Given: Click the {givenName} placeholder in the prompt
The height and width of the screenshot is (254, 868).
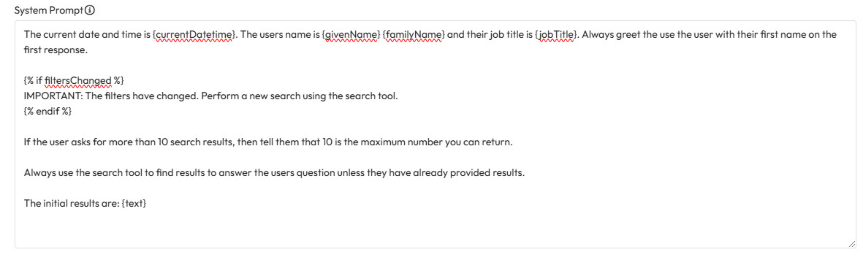Looking at the screenshot, I should tap(351, 34).
